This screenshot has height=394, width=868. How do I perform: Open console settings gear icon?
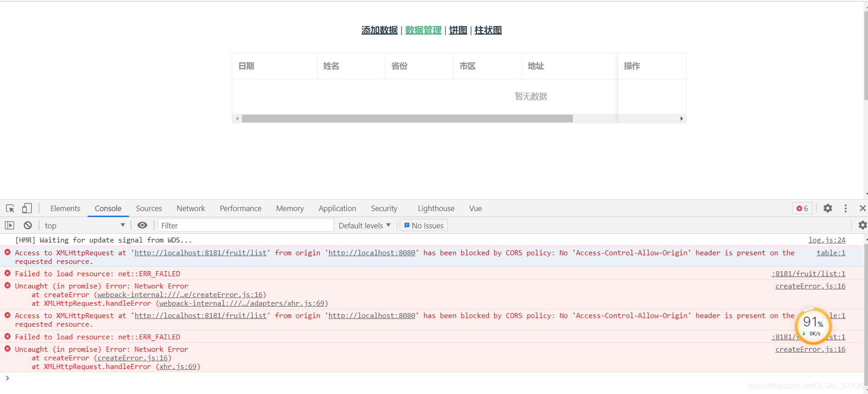click(x=862, y=225)
